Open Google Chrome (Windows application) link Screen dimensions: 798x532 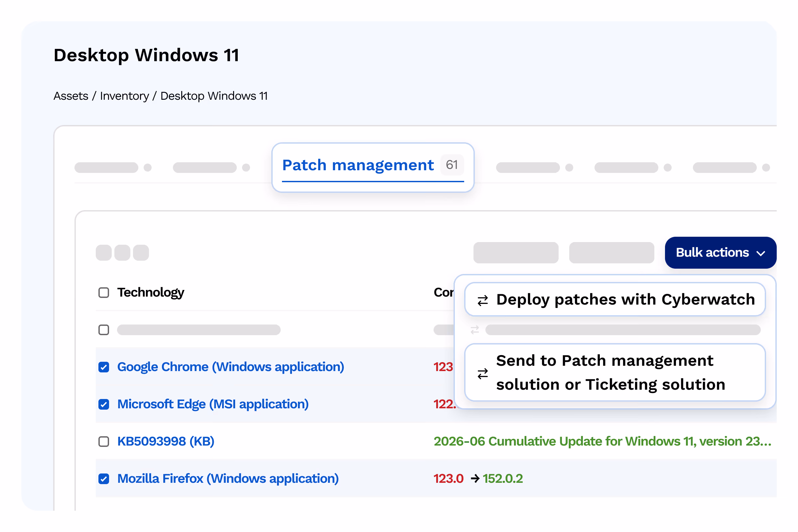(x=231, y=367)
